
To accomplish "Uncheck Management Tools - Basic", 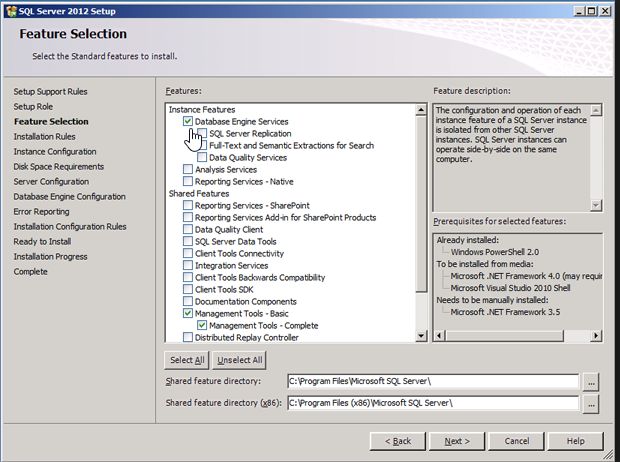I will click(x=188, y=313).
